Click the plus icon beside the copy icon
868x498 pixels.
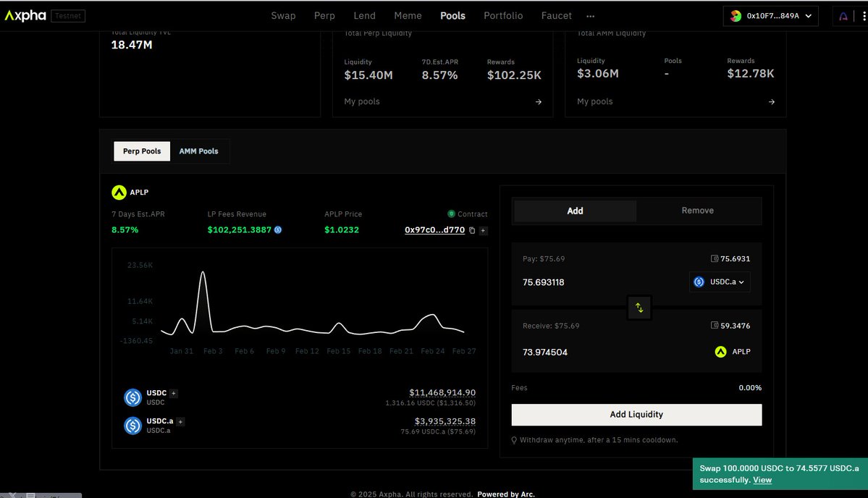pyautogui.click(x=484, y=230)
